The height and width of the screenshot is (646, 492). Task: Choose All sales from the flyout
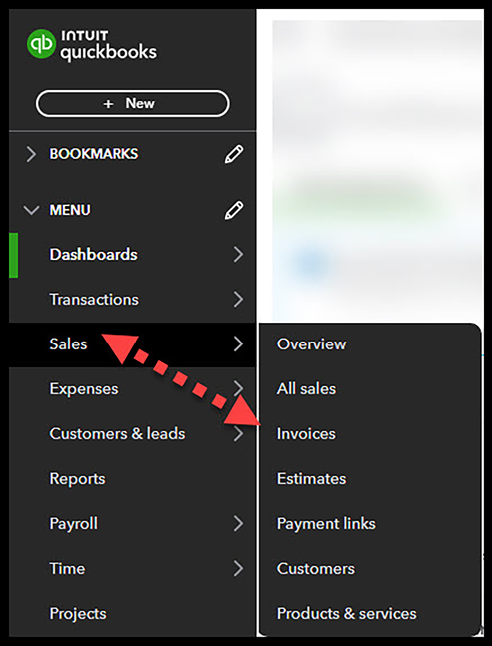pos(306,389)
